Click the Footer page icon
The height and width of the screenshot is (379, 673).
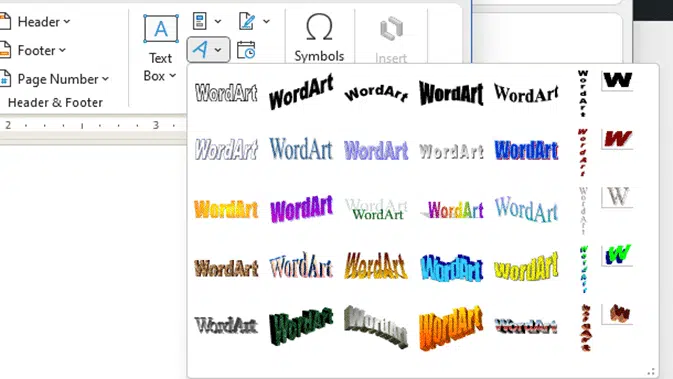pyautogui.click(x=5, y=50)
